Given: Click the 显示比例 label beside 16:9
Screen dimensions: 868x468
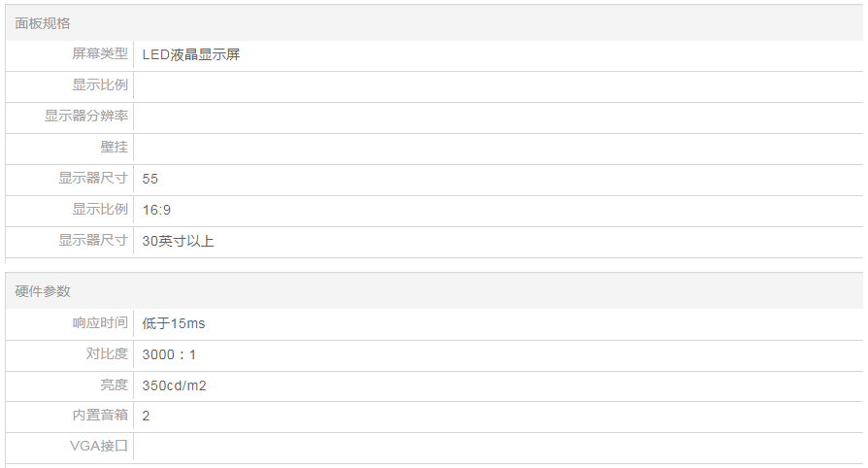Looking at the screenshot, I should click(100, 210).
